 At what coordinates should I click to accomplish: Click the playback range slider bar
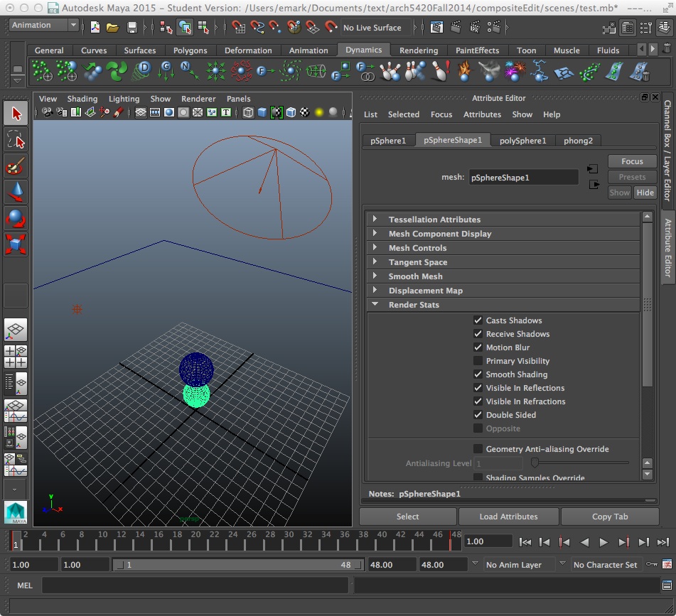pos(238,564)
